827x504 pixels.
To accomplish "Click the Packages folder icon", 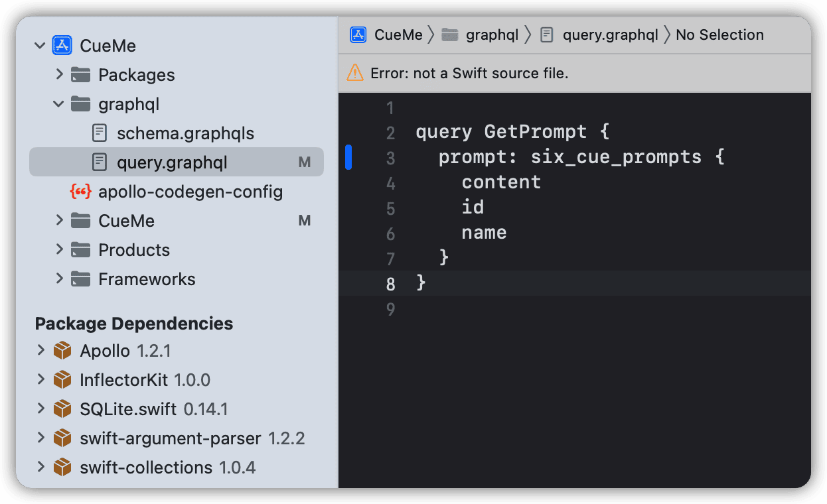I will 80,75.
